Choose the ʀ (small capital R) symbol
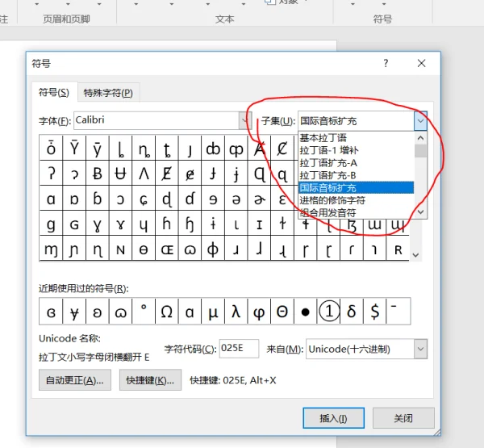The width and height of the screenshot is (484, 448). tap(398, 249)
